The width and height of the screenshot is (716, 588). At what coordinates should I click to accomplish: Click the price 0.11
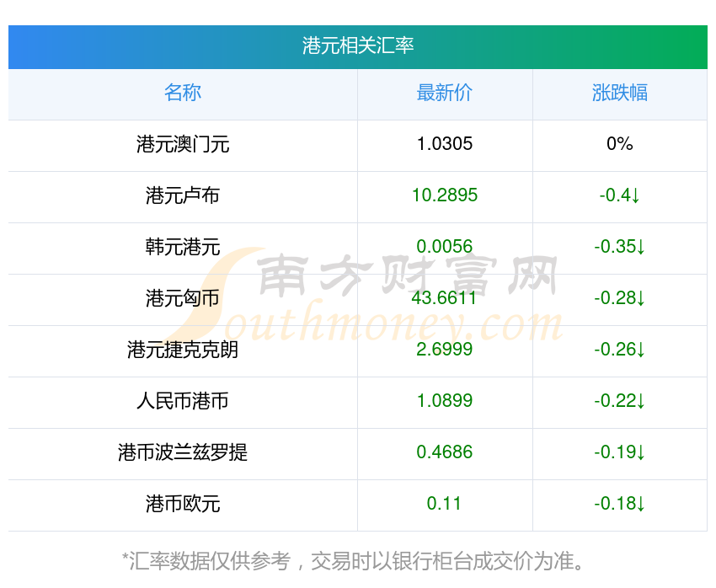tap(444, 504)
